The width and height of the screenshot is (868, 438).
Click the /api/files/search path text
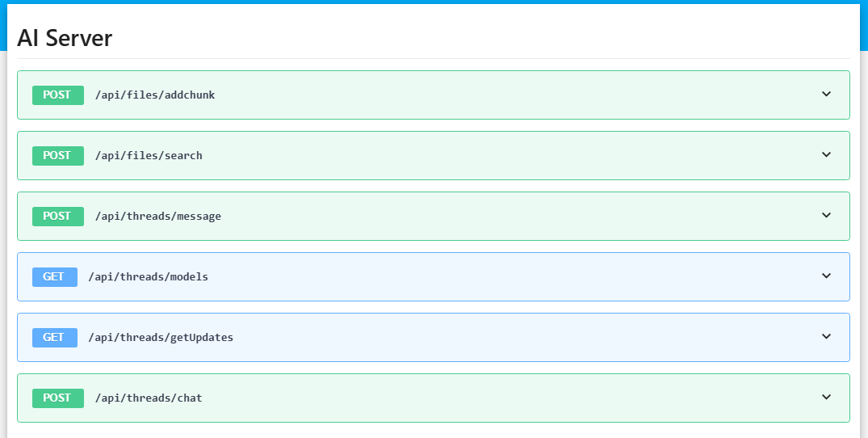(149, 156)
